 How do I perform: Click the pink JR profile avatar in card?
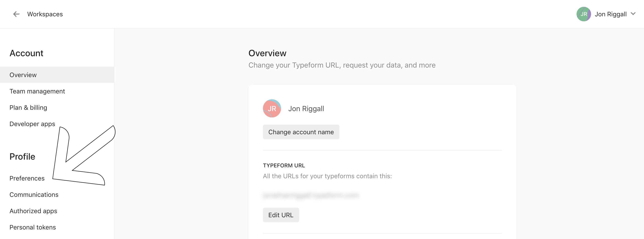coord(272,108)
